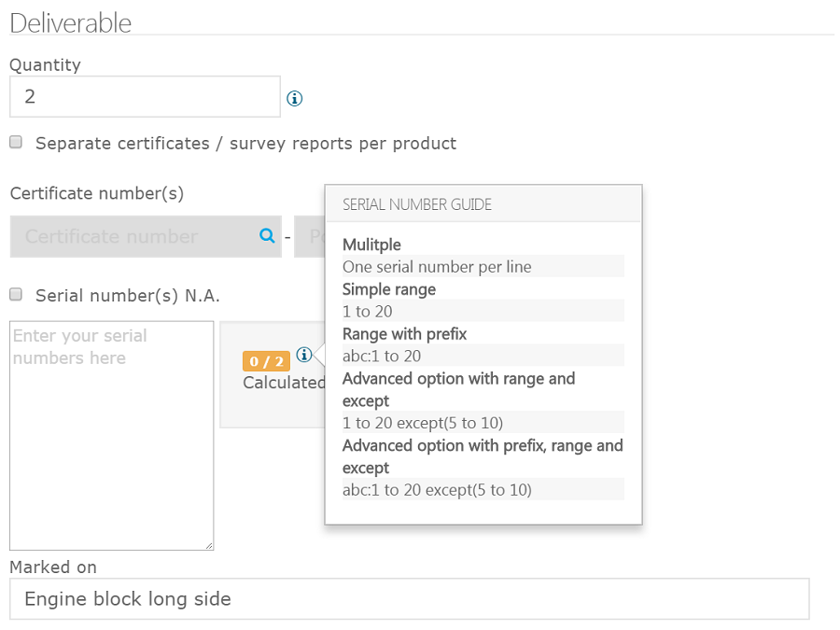Click the search magnifier in Certificate number field
This screenshot has height=630, width=840.
coord(266,236)
